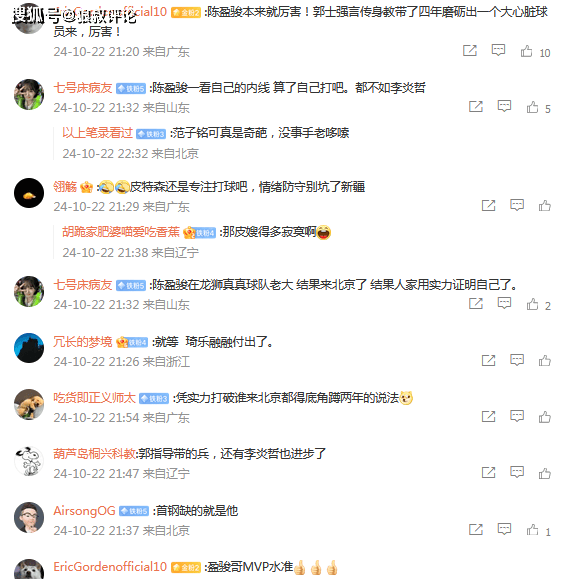Viewport: 562px width, 579px height.
Task: Share 七号床病友's comment about 李炎哲
Action: click(x=476, y=107)
